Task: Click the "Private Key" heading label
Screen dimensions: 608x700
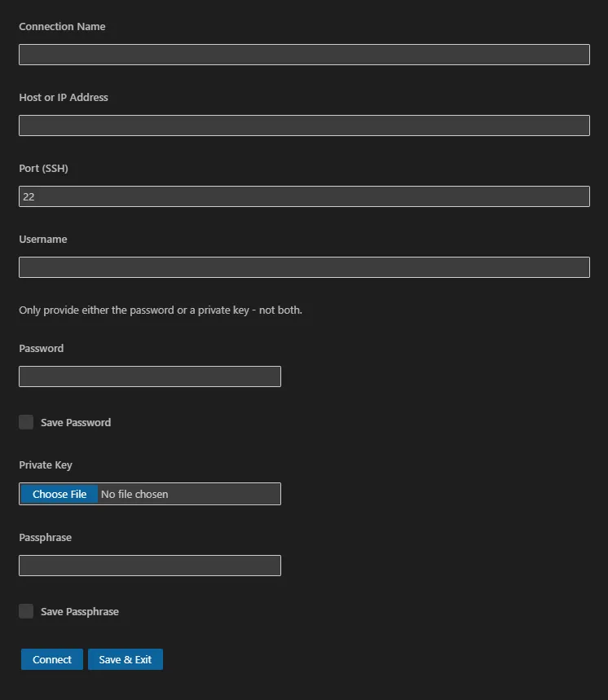Action: [x=46, y=465]
